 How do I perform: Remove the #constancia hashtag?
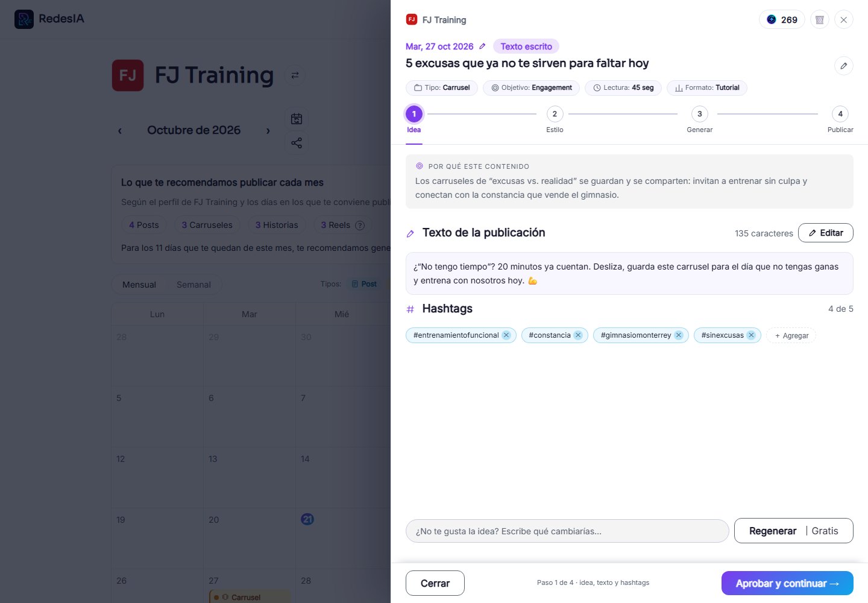tap(578, 335)
